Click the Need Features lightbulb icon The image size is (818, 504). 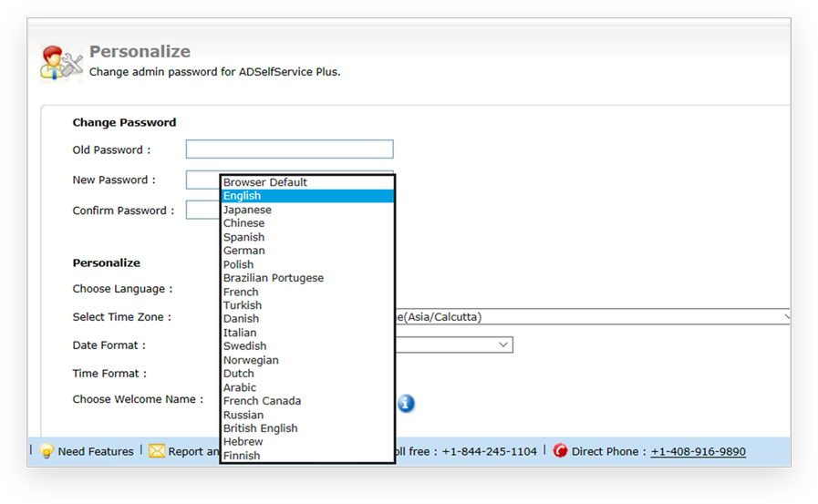click(x=47, y=451)
